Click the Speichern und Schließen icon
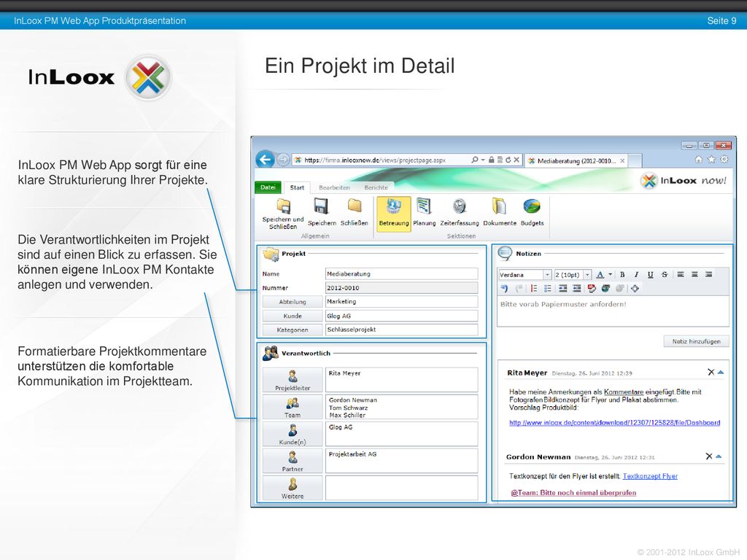The height and width of the screenshot is (560, 747). click(x=284, y=206)
